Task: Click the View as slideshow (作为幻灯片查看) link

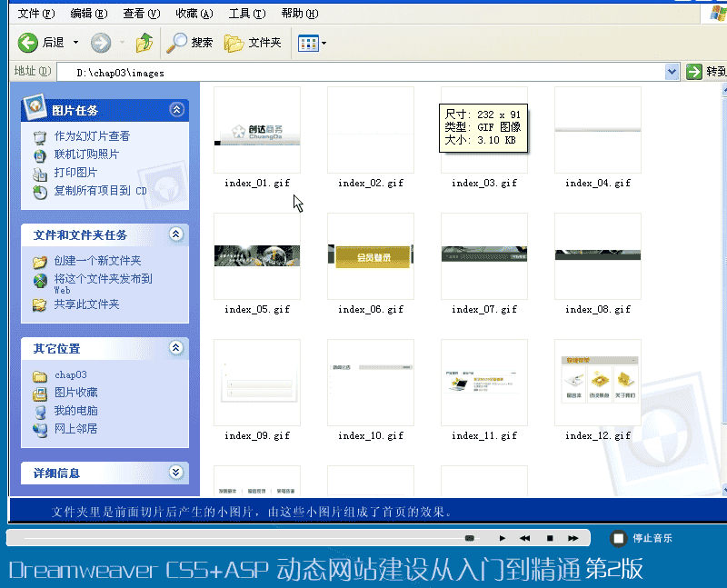Action: pos(92,136)
